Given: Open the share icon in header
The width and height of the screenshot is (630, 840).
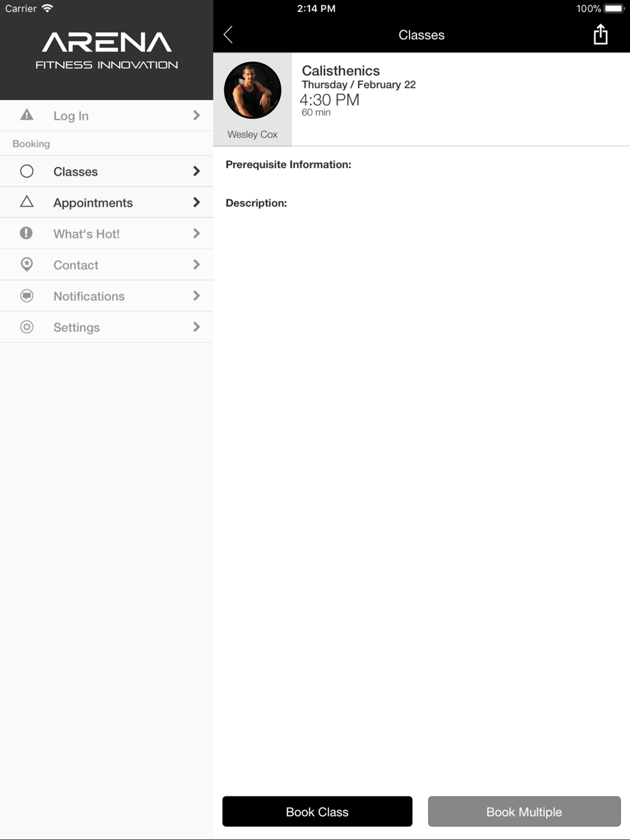Looking at the screenshot, I should 600,35.
